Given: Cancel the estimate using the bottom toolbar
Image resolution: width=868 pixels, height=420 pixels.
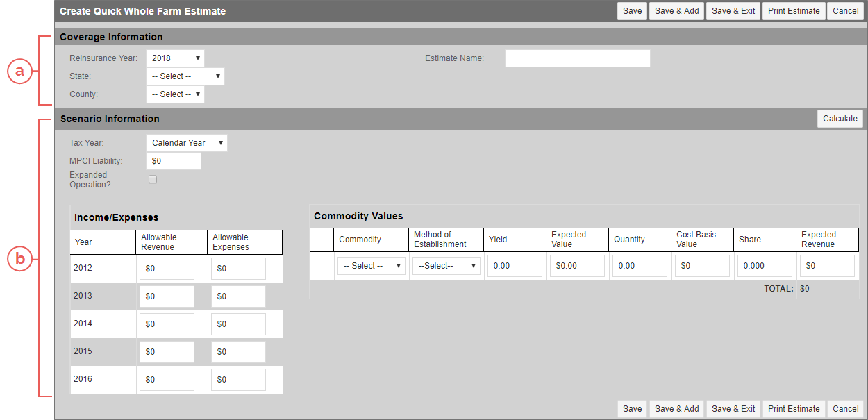Looking at the screenshot, I should point(845,408).
